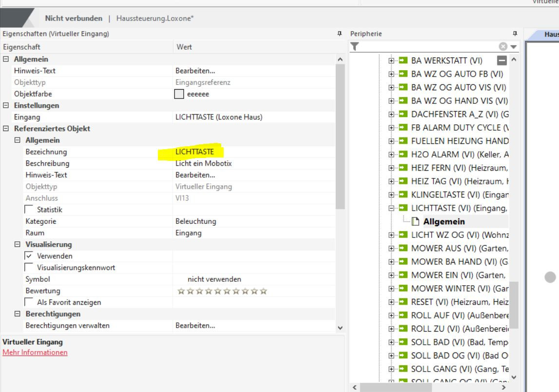Toggle the pin icon of the Peripherie panel
The image size is (559, 392).
[x=515, y=34]
